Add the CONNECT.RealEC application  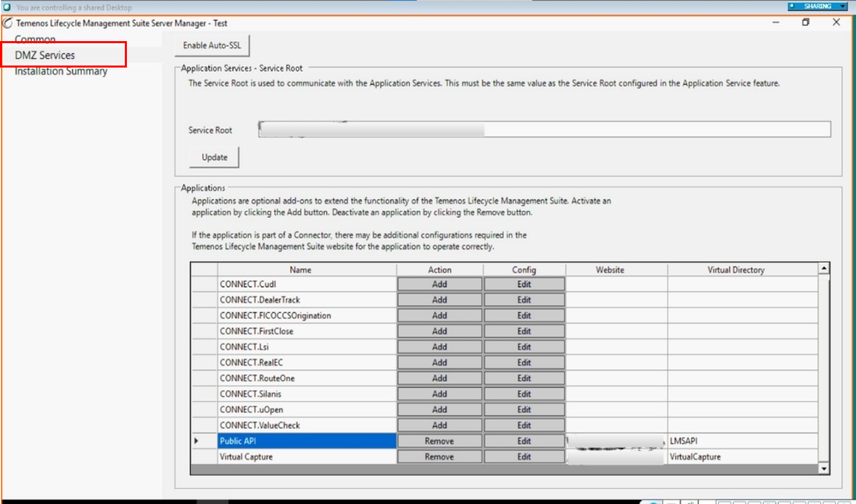click(x=439, y=362)
